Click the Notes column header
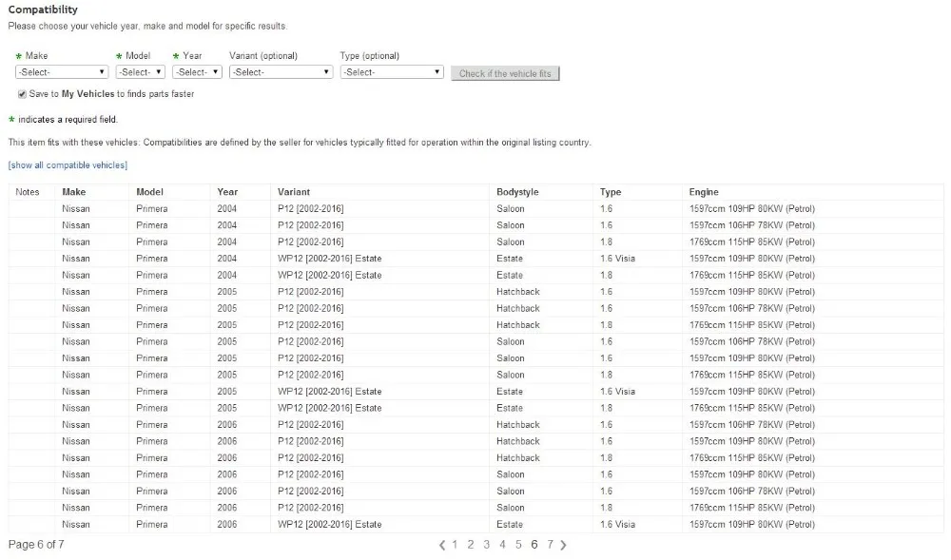 coord(28,192)
